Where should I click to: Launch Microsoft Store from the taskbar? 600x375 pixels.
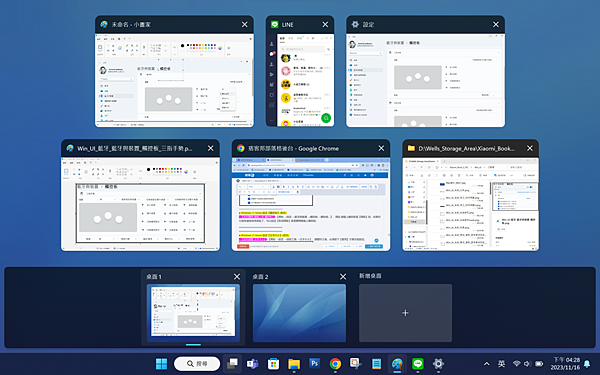point(273,364)
